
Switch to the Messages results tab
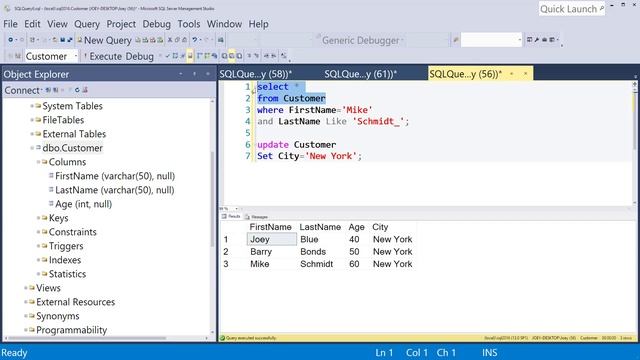tap(257, 217)
